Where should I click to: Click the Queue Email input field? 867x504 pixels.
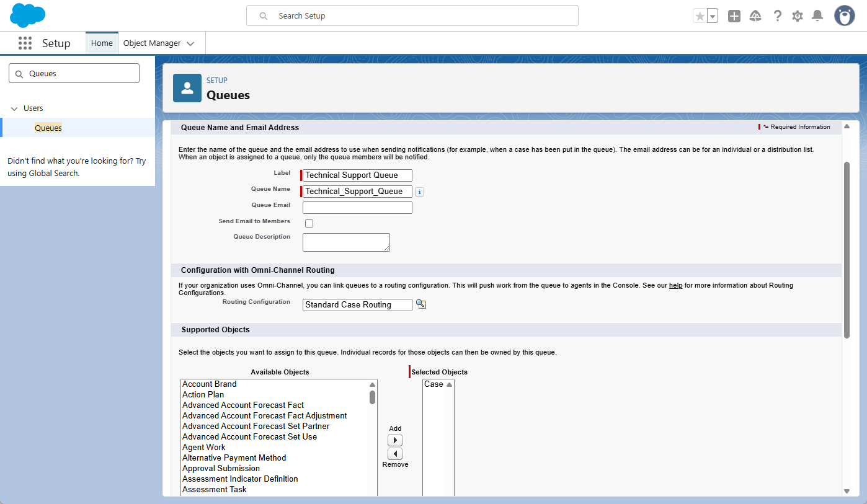pos(357,208)
